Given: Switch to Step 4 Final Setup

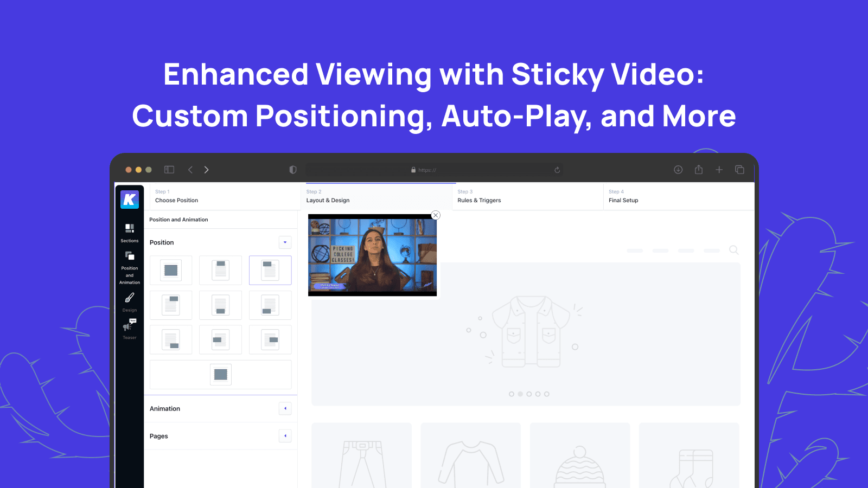Looking at the screenshot, I should coord(623,196).
